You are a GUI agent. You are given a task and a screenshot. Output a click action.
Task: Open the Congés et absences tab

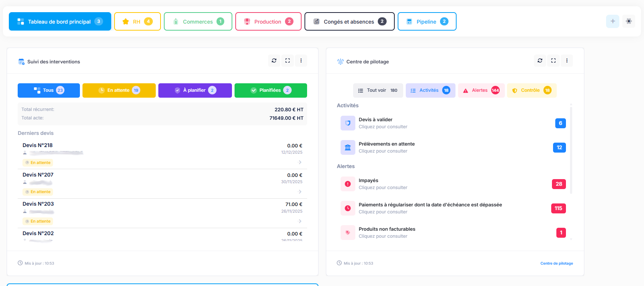349,21
